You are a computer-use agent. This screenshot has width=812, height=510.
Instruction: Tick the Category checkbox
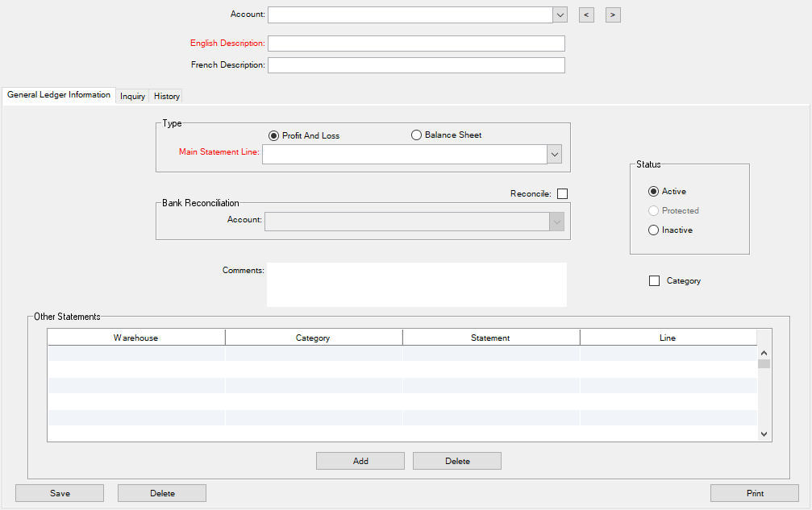click(655, 281)
